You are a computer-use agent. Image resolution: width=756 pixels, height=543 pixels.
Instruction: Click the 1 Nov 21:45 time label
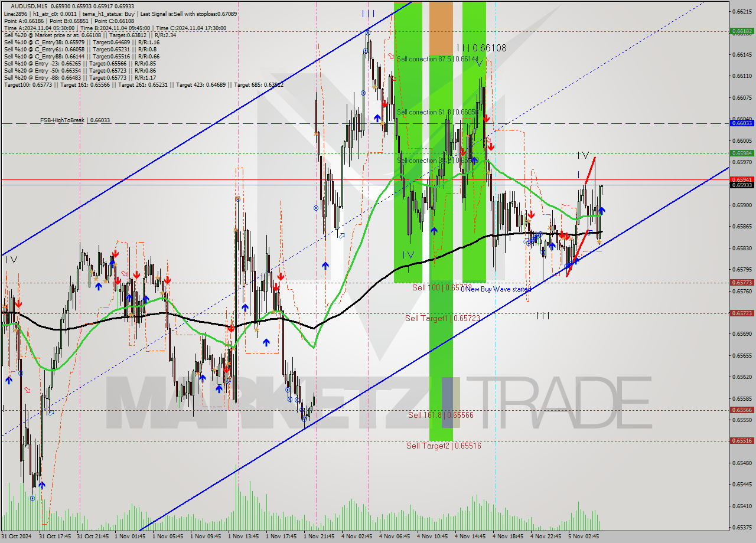(x=320, y=537)
